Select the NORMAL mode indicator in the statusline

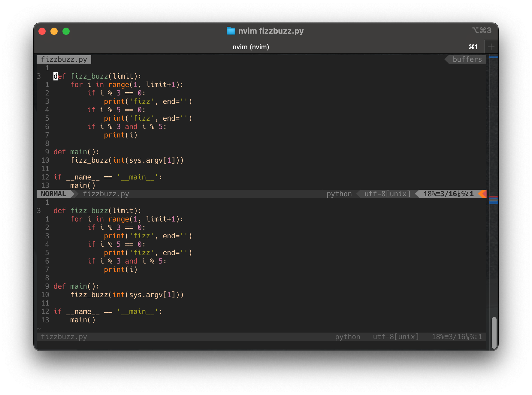coord(54,194)
